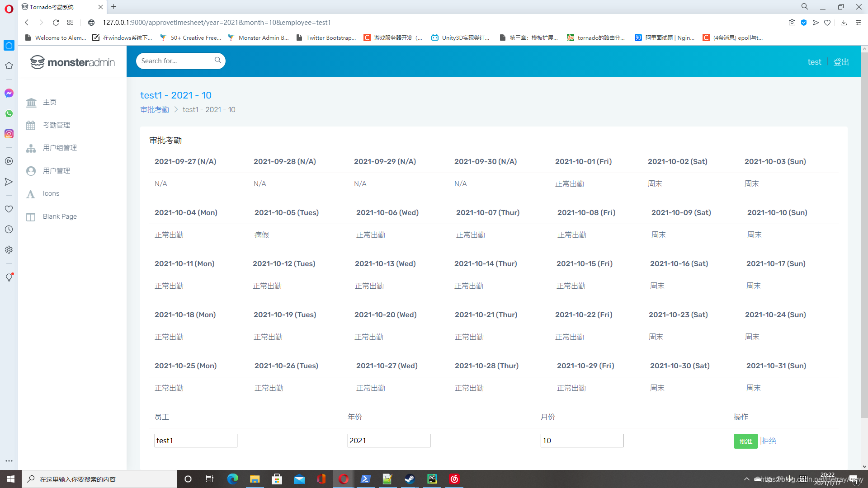Image resolution: width=868 pixels, height=488 pixels.
Task: Click the search magnifier icon in header
Action: click(217, 61)
